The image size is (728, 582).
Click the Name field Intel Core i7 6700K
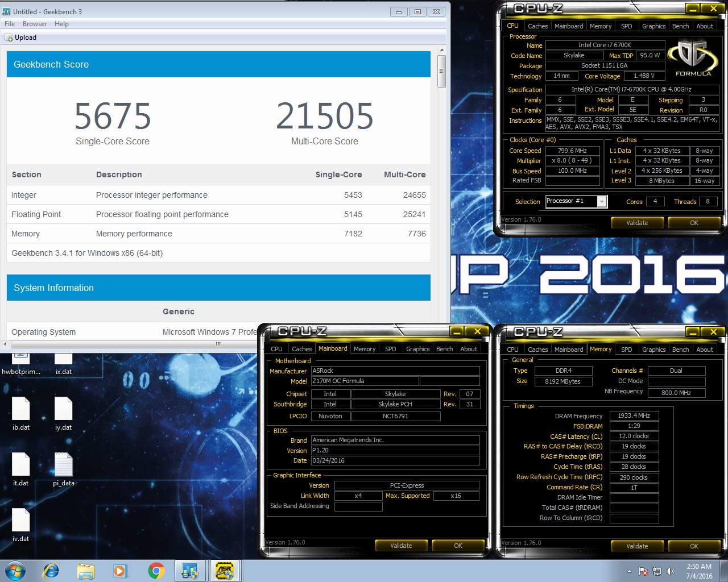(x=605, y=45)
